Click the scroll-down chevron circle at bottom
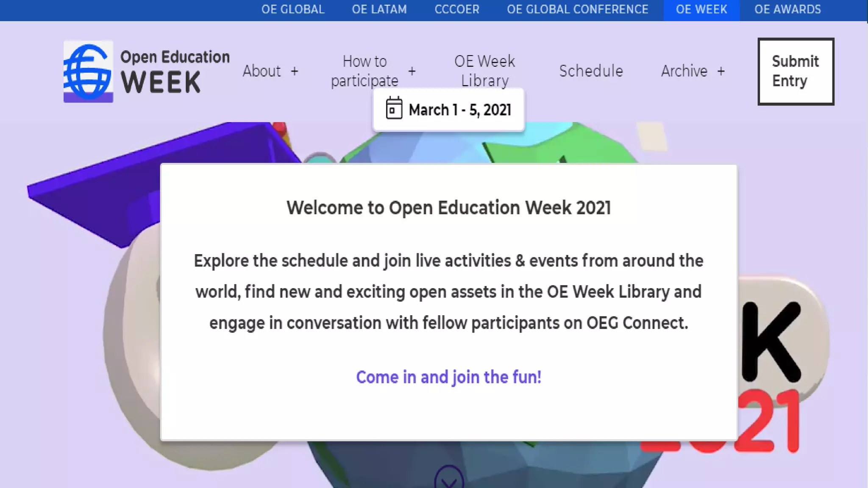Screen dimensions: 868x488 449,479
